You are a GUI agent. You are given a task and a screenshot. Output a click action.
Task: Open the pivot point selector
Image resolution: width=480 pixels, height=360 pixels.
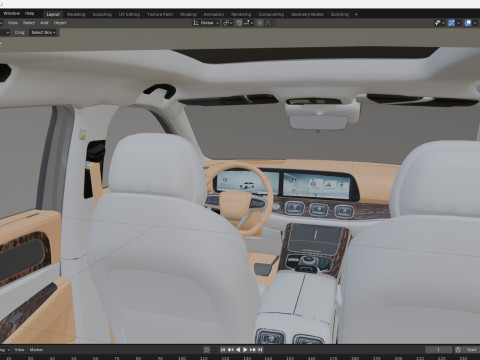tap(228, 23)
